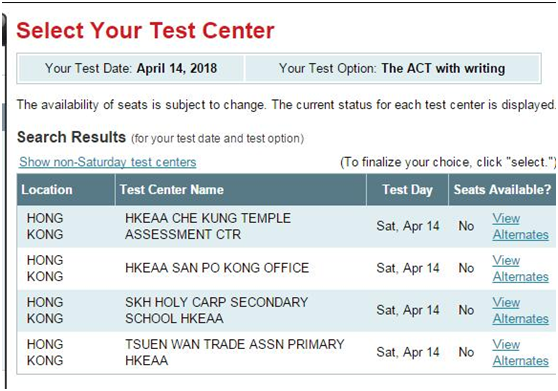Click View Alternates for Tsuen Wan Trade Assn
The height and width of the screenshot is (391, 558).
(520, 353)
